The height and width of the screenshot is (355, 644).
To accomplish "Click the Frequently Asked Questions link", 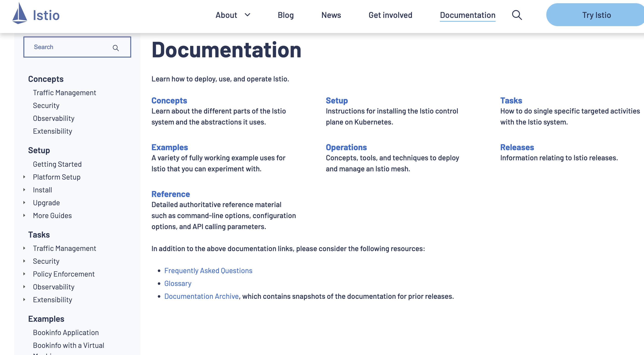I will [208, 270].
